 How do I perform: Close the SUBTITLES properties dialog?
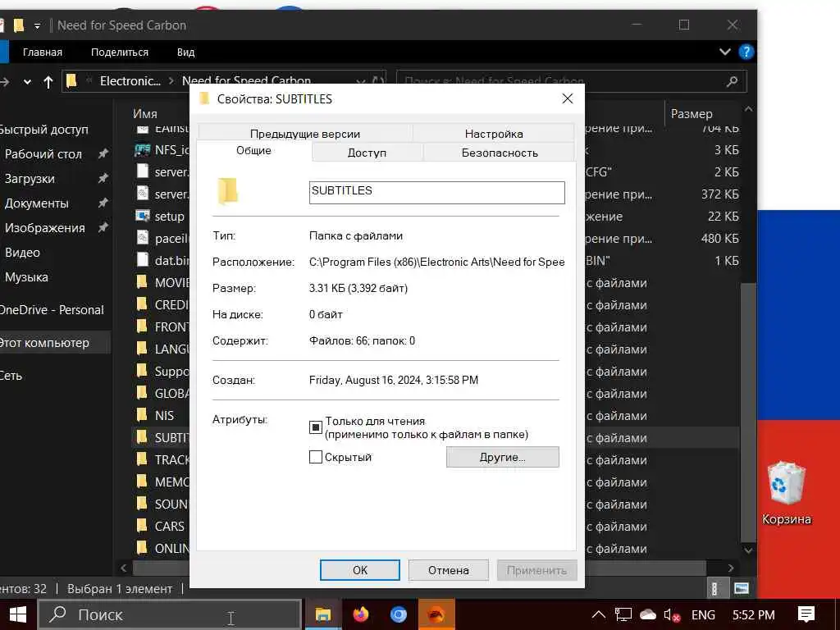[568, 98]
